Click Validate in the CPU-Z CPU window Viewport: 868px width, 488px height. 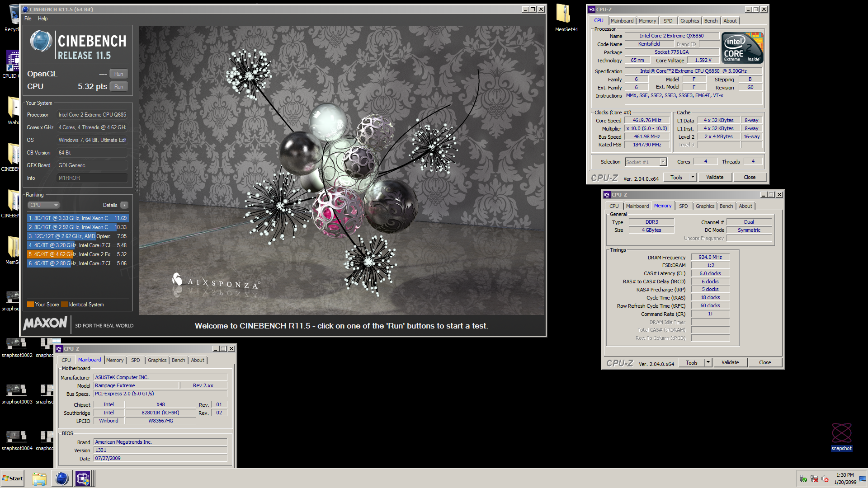715,178
